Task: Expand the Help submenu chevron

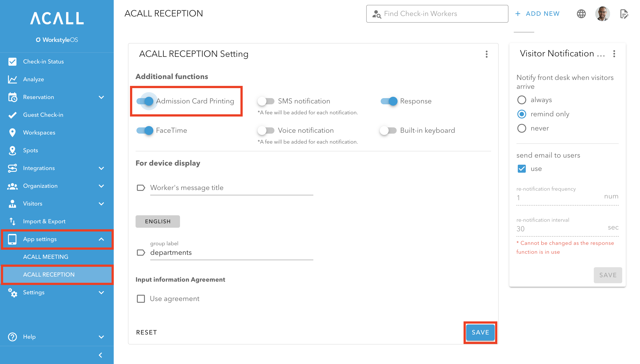Action: (101, 336)
